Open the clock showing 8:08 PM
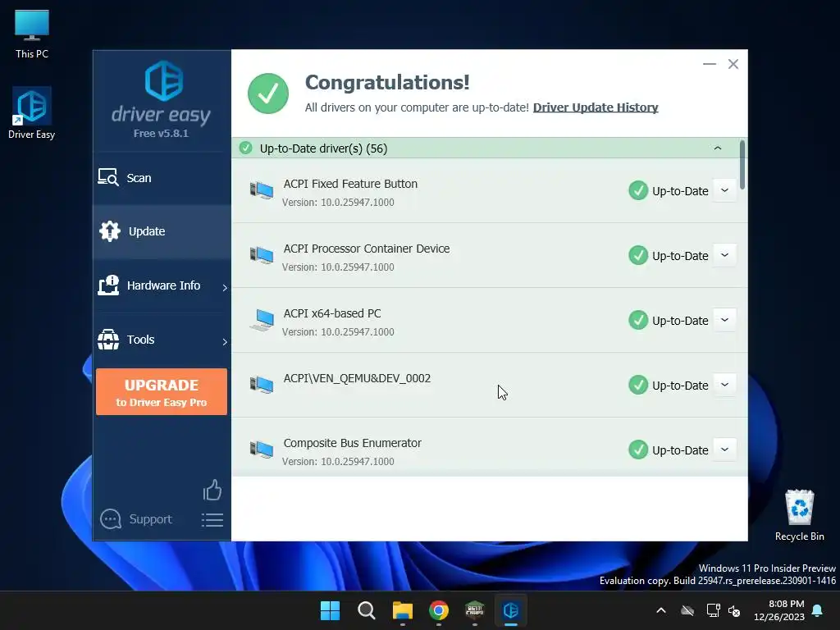840x630 pixels. tap(779, 610)
